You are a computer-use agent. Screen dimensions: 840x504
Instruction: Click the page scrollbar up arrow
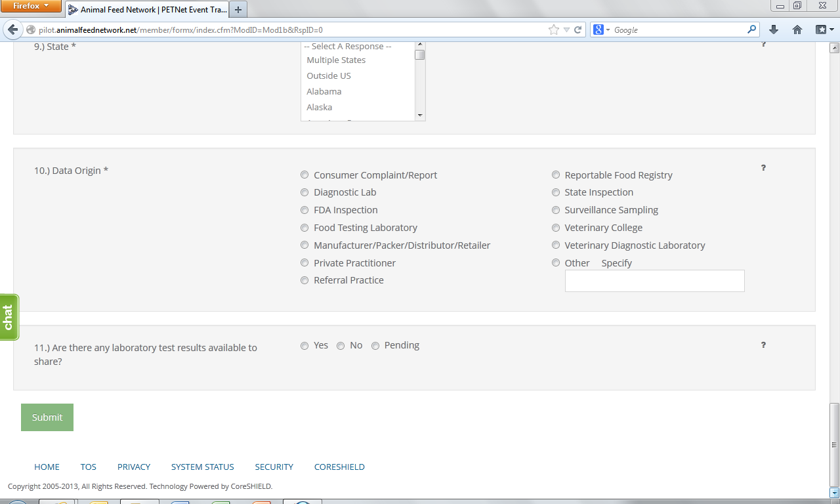(835, 48)
